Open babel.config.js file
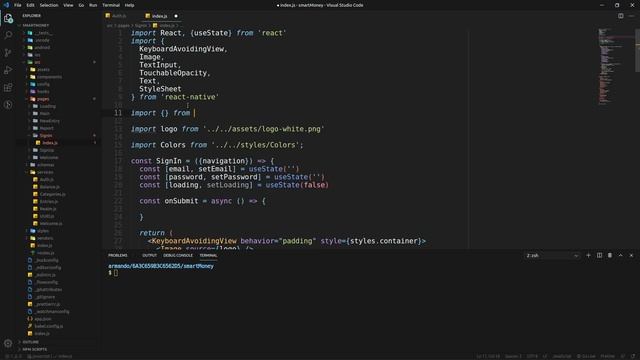 [49, 327]
